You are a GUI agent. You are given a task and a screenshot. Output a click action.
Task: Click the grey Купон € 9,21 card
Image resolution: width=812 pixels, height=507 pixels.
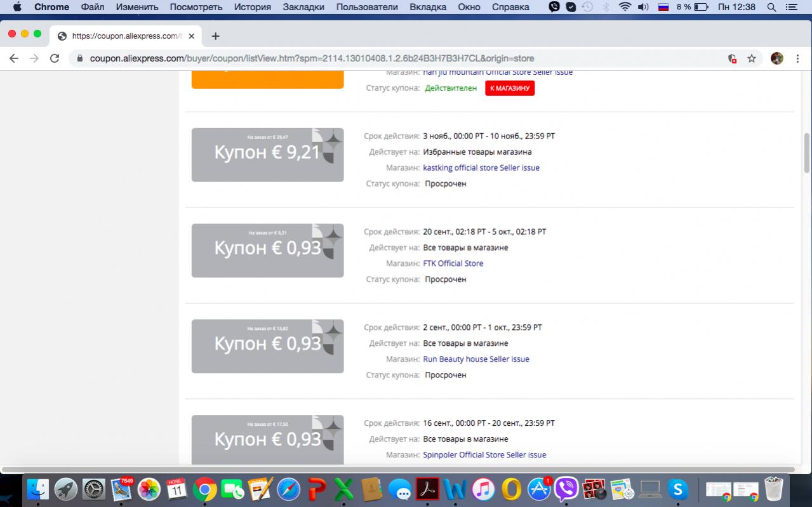pyautogui.click(x=267, y=155)
